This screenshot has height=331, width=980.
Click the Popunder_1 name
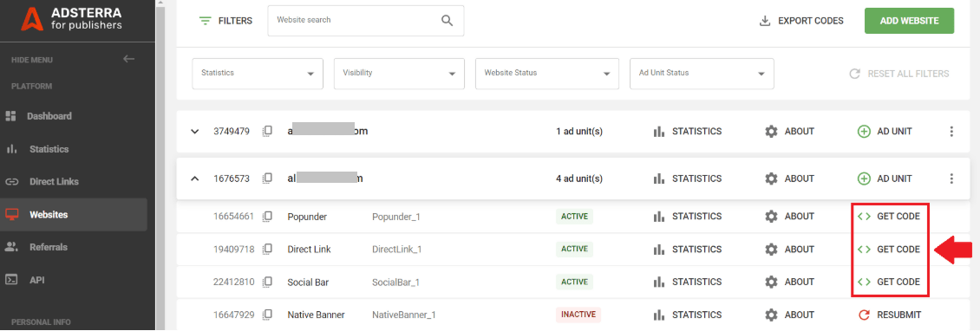[x=397, y=217]
